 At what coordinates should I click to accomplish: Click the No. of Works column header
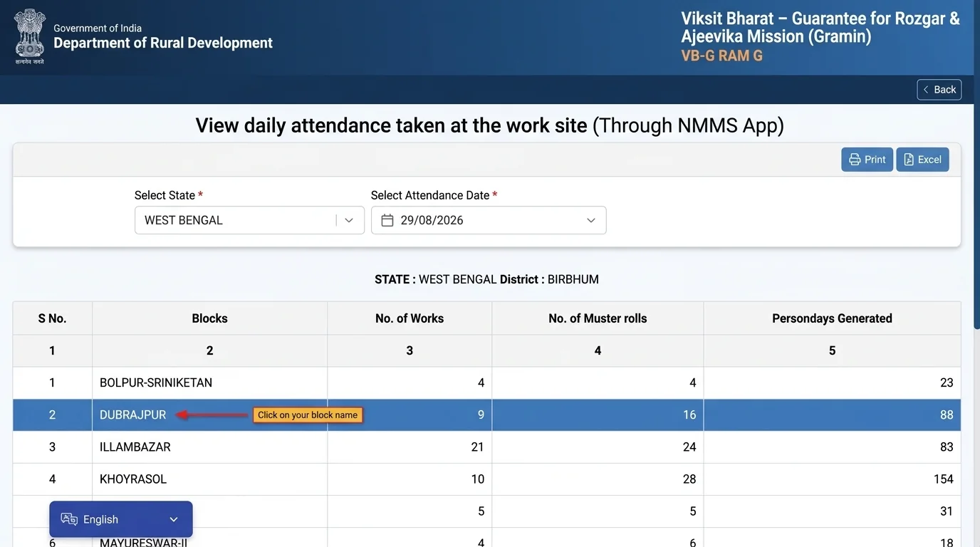click(410, 318)
